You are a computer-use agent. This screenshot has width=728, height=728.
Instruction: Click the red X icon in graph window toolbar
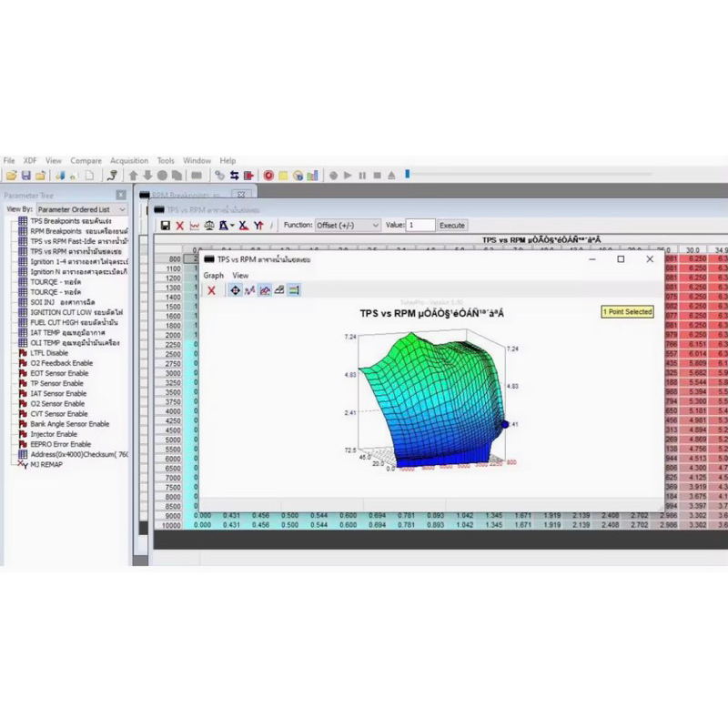pos(211,290)
